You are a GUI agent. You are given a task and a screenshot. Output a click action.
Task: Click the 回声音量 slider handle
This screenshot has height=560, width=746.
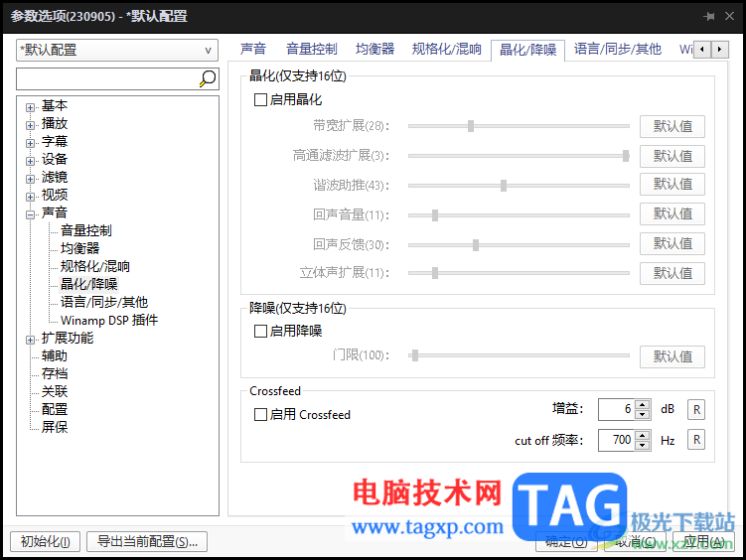pyautogui.click(x=435, y=215)
